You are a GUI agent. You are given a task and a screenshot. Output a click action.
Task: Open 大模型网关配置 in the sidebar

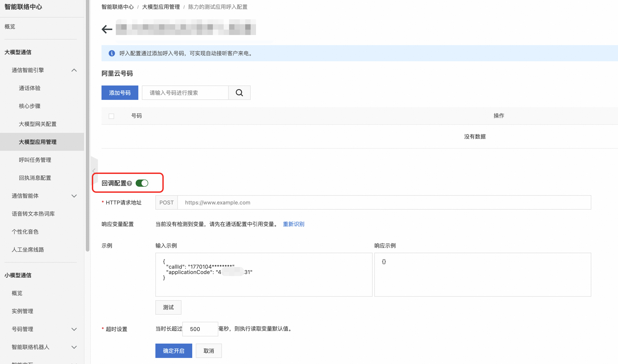(x=38, y=124)
